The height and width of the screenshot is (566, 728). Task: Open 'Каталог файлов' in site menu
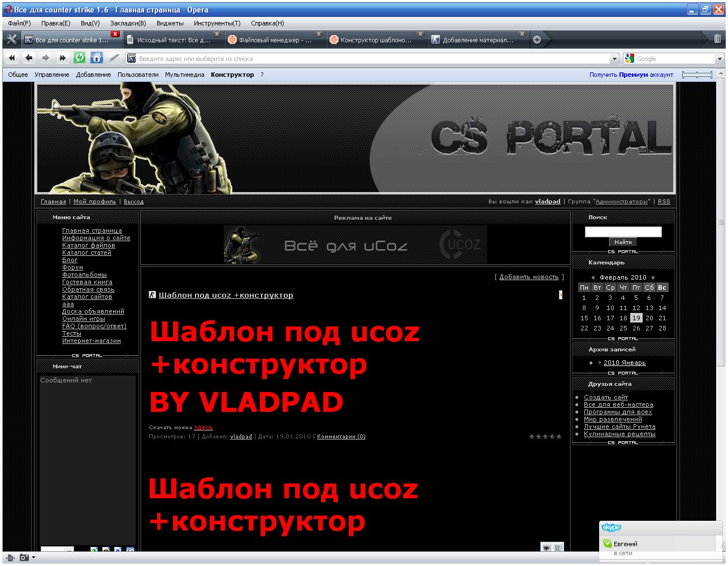point(89,245)
